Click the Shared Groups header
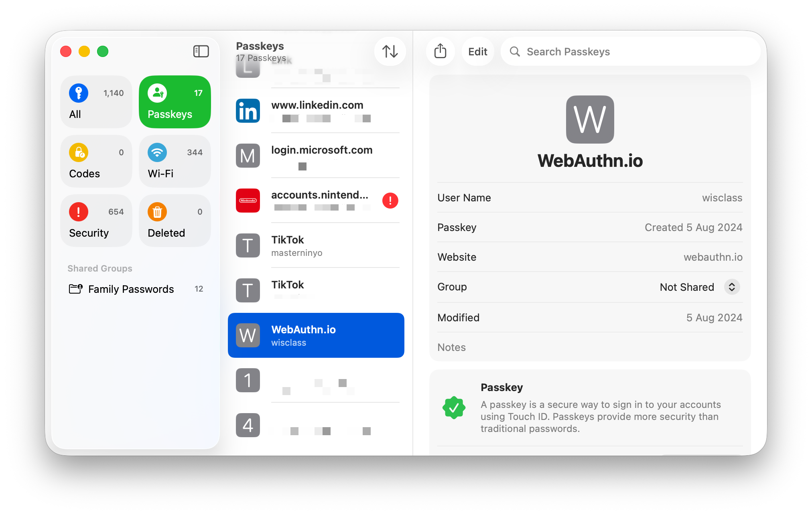The height and width of the screenshot is (515, 812). [x=100, y=268]
